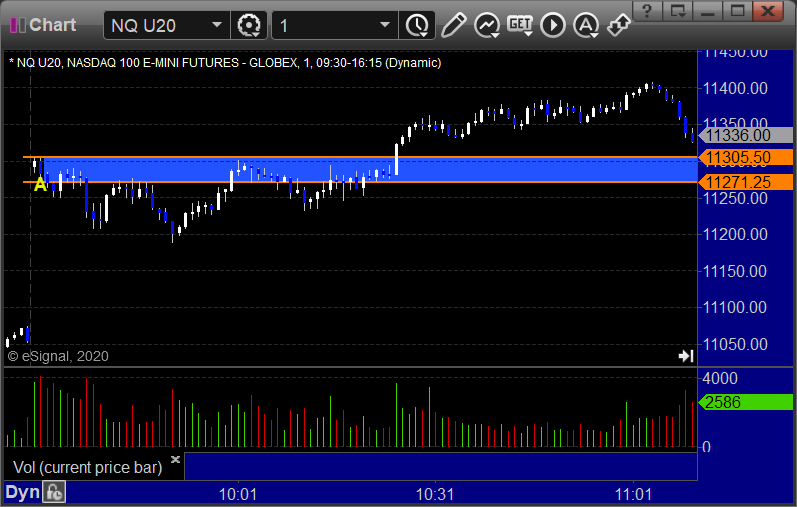Minimize the chart window
The height and width of the screenshot is (507, 797).
pos(708,11)
